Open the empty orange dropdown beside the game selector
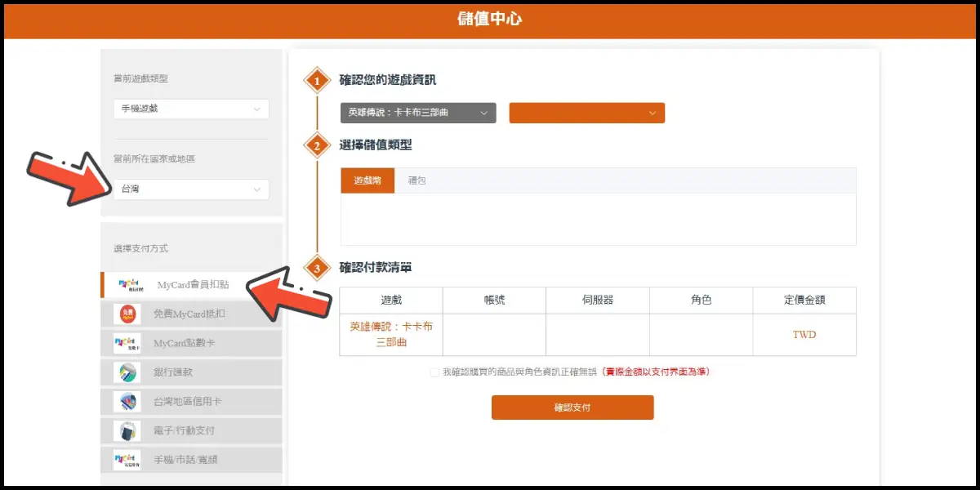This screenshot has width=980, height=490. click(587, 113)
